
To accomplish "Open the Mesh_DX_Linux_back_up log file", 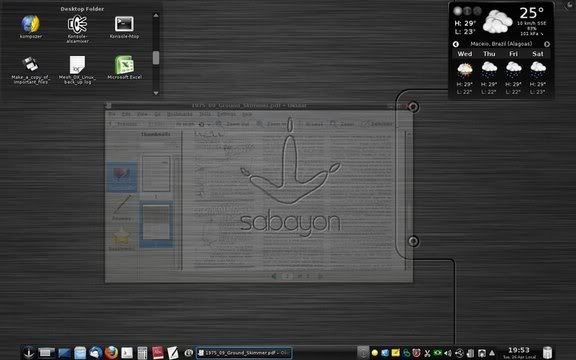I will (78, 70).
